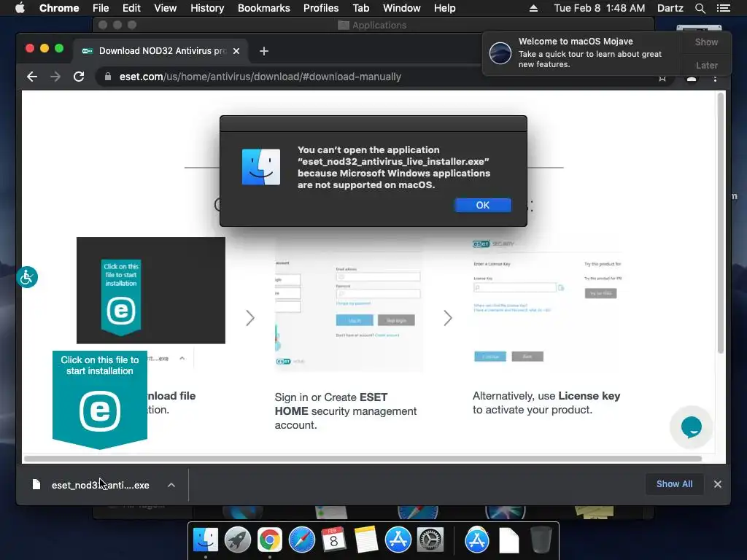747x560 pixels.
Task: Open the File menu
Action: (x=101, y=8)
